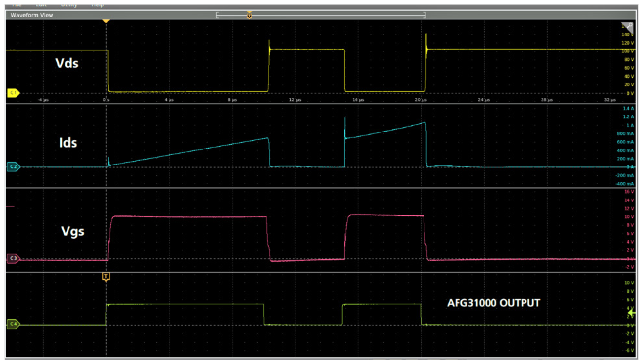This screenshot has height=364, width=644.
Task: Click the cyan "1.4 A" scale label
Action: click(628, 109)
